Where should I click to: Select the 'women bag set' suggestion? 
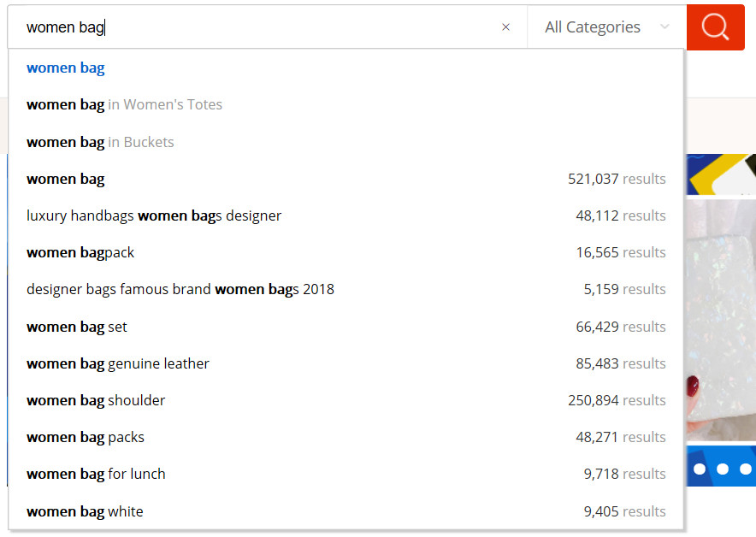coord(77,327)
